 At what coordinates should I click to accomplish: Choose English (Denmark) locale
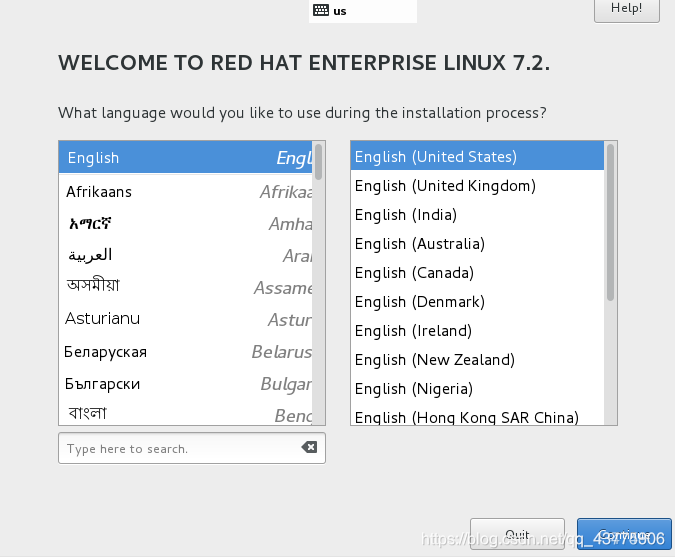pyautogui.click(x=477, y=301)
